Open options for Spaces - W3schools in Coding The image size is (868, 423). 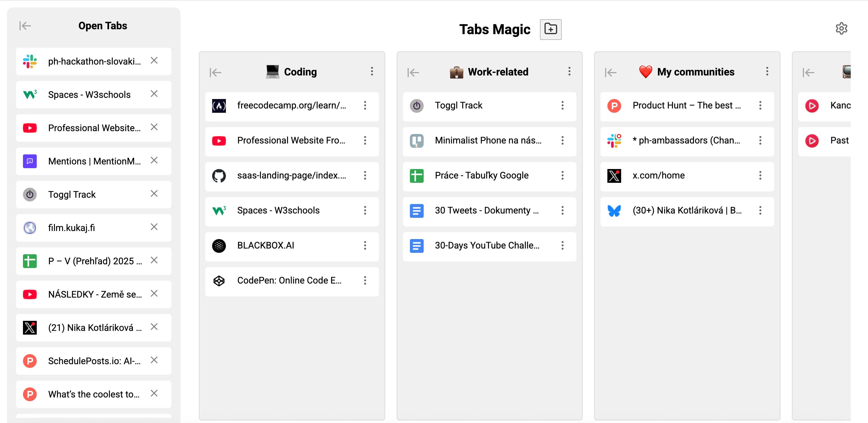coord(365,210)
